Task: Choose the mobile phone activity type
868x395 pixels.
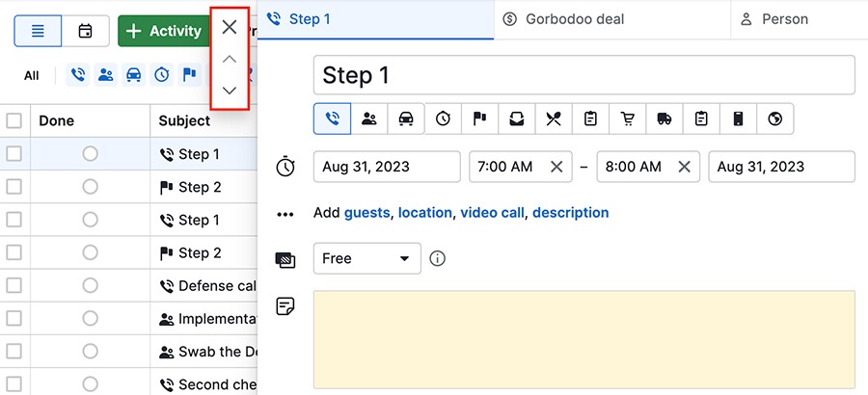Action: click(x=738, y=118)
